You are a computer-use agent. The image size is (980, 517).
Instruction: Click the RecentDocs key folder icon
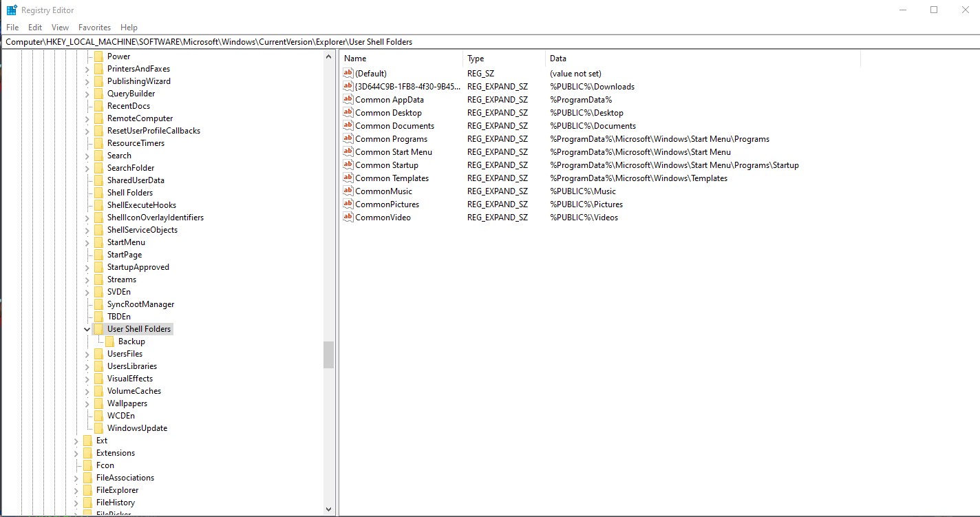pos(98,106)
